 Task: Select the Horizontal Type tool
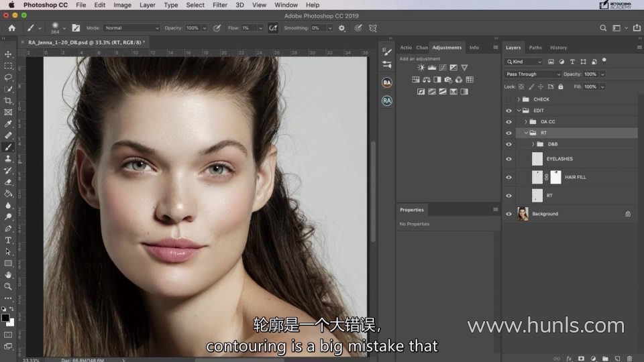click(8, 240)
